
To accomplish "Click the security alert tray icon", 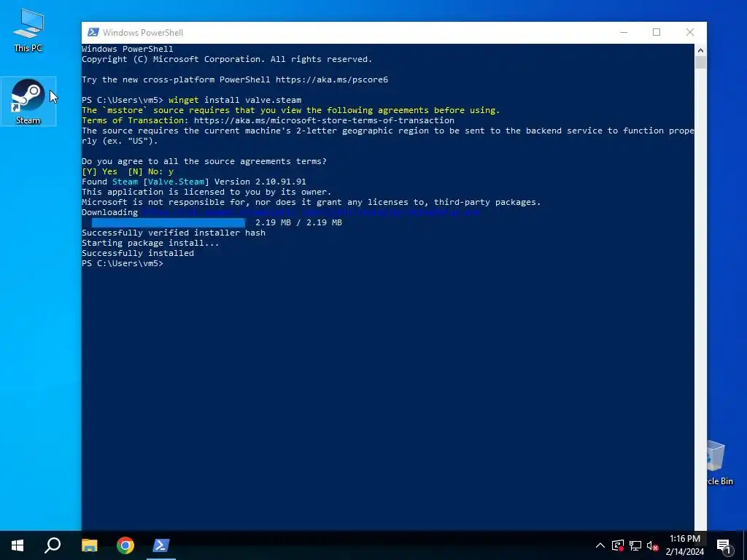I will (x=617, y=545).
